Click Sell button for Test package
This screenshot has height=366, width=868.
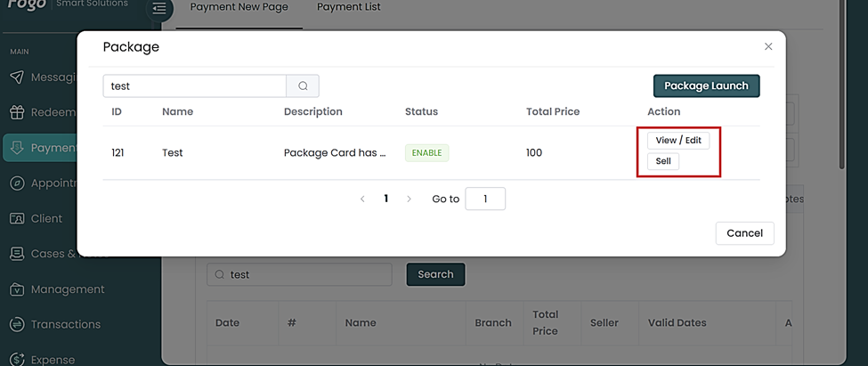coord(663,162)
